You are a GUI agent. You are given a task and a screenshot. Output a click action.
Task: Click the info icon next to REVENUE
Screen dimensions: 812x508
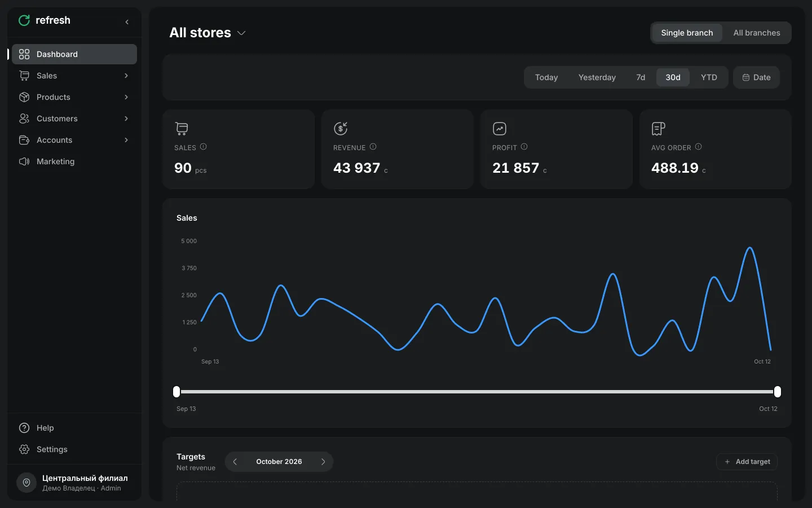373,147
